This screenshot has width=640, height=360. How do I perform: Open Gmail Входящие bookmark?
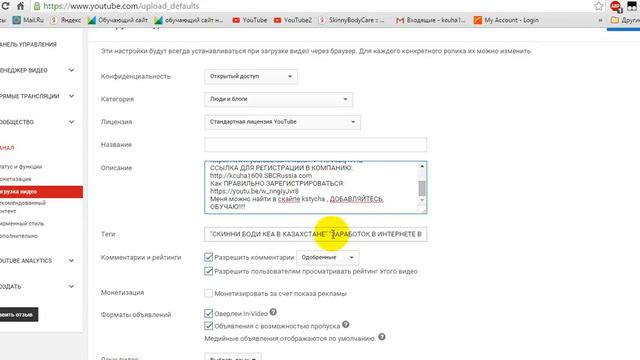431,20
